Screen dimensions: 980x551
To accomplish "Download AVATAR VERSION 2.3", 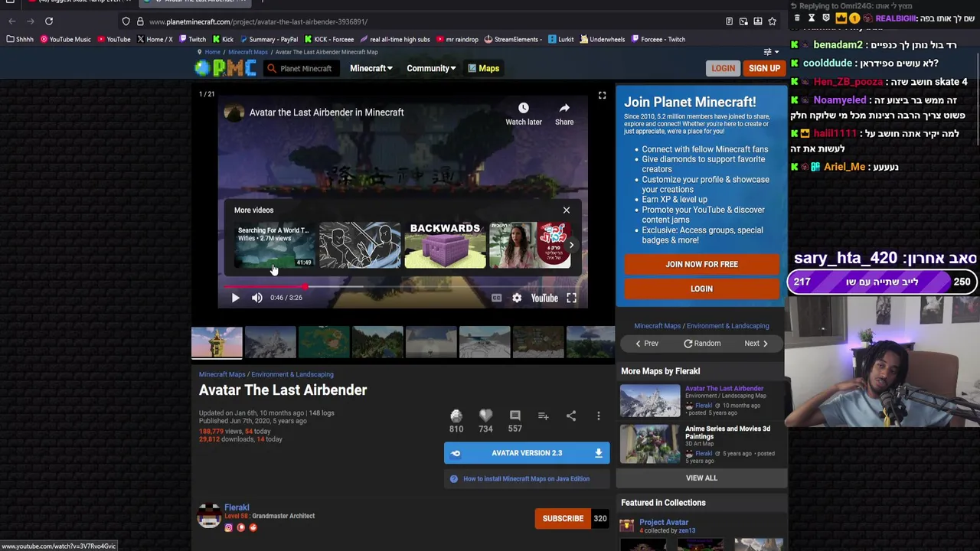I will pyautogui.click(x=527, y=453).
